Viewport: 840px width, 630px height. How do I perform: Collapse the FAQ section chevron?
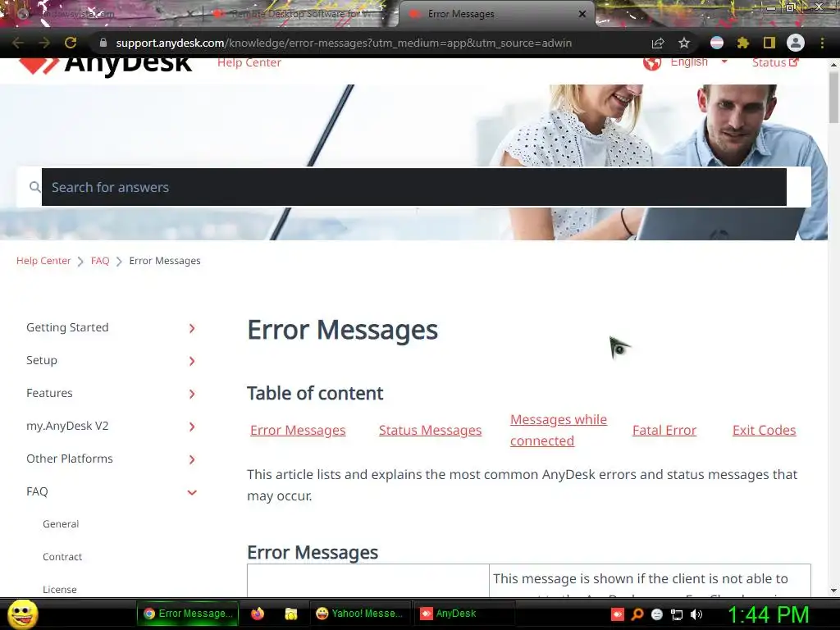click(192, 492)
